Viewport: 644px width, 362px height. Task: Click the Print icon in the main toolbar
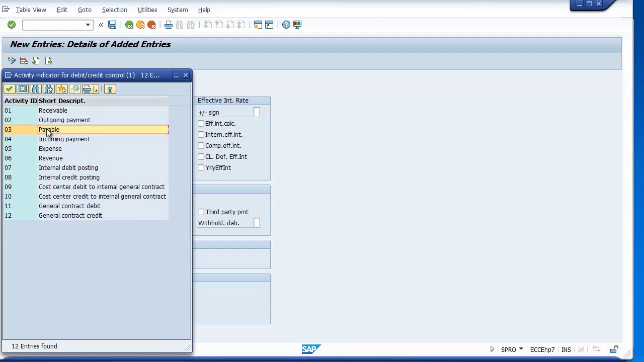click(x=169, y=25)
